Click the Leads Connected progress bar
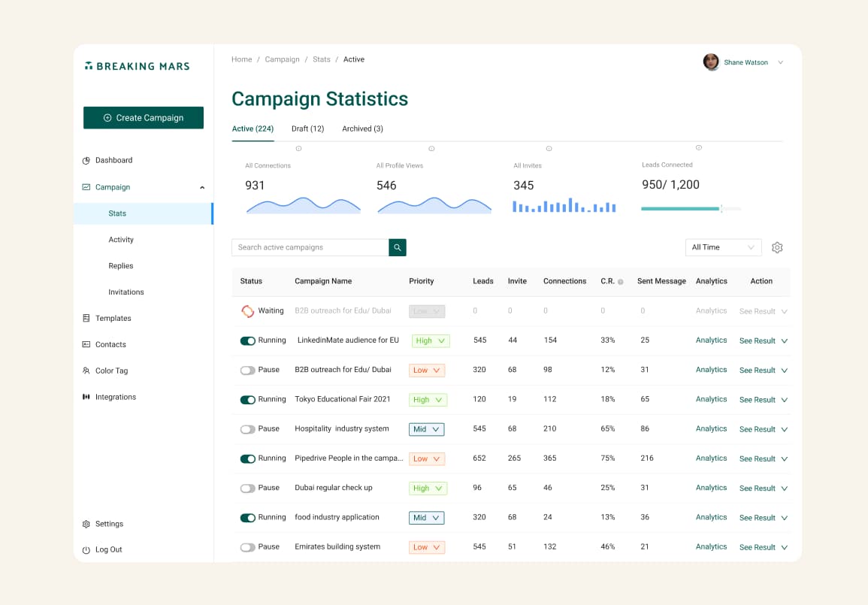The image size is (868, 605). pos(690,208)
